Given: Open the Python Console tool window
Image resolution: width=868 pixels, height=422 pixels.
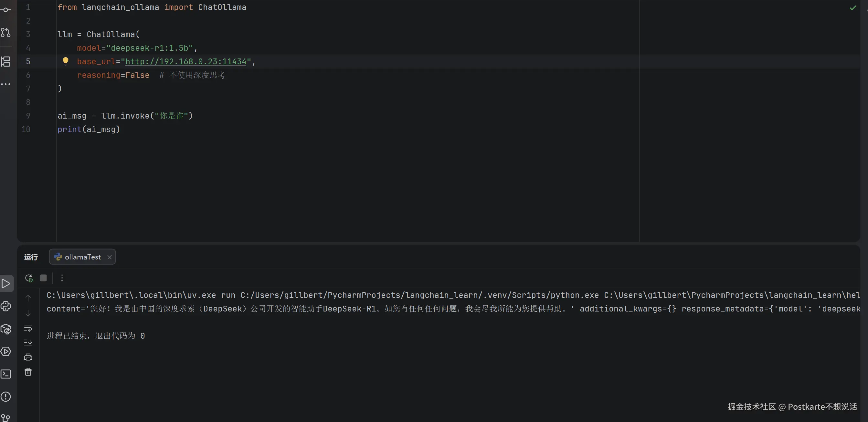Looking at the screenshot, I should (x=6, y=306).
